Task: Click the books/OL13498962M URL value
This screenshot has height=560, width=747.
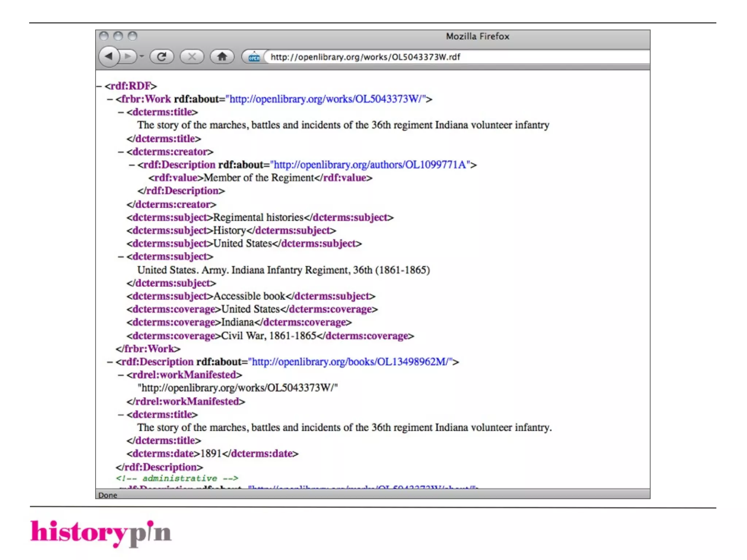Action: point(350,362)
